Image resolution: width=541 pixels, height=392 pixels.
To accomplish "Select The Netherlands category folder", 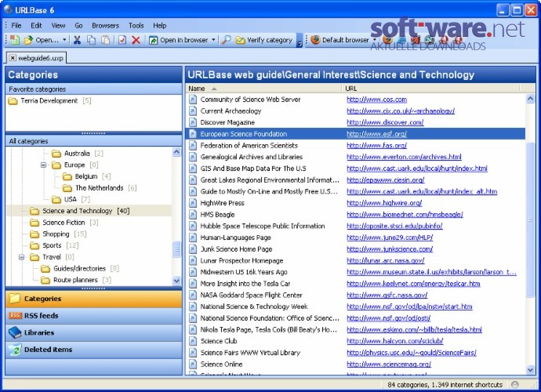I will tap(100, 188).
